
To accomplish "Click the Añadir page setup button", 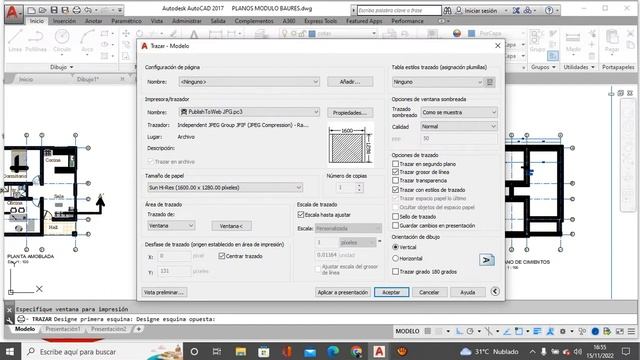I will [350, 82].
